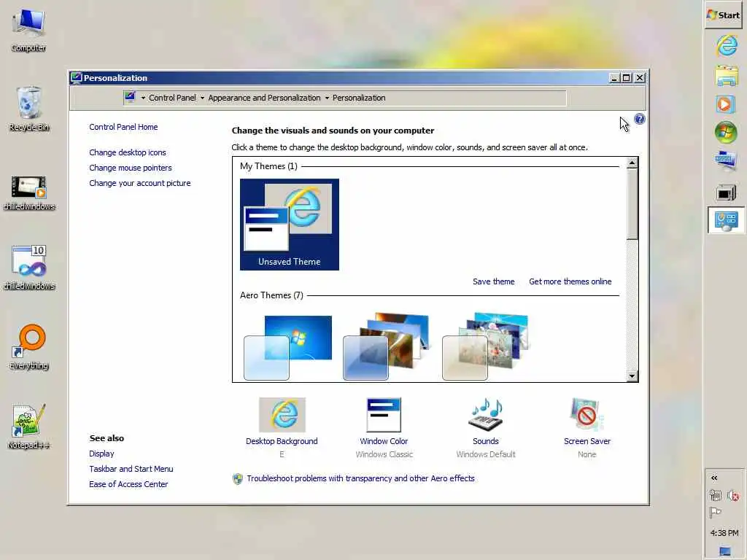Viewport: 747px width, 560px height.
Task: Click the monitor device taskbar icon
Action: point(726,192)
